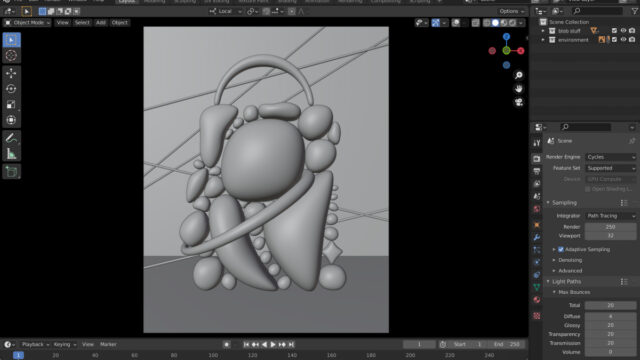Open the timeline Keying menu
The image size is (640, 360).
point(64,344)
